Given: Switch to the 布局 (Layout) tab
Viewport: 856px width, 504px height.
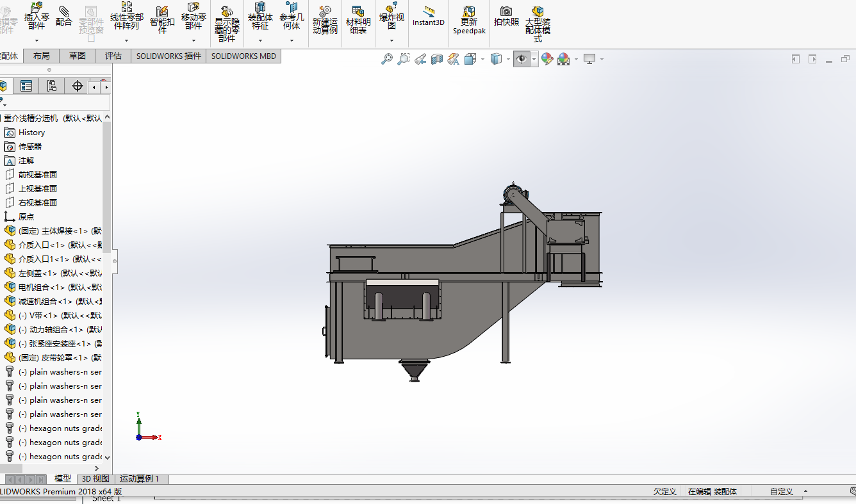Looking at the screenshot, I should click(x=42, y=56).
